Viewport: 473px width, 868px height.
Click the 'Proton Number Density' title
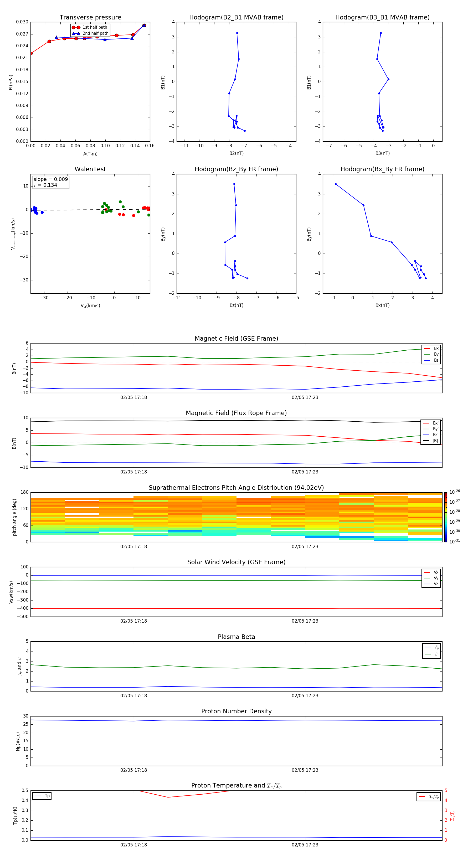click(236, 711)
